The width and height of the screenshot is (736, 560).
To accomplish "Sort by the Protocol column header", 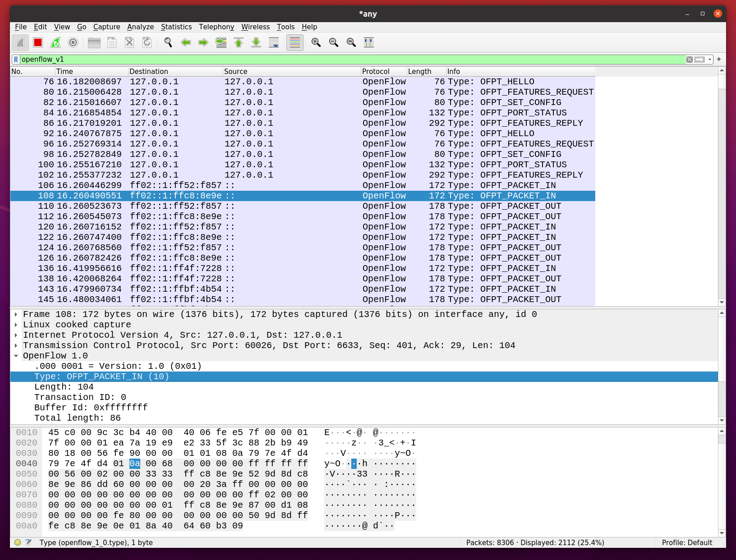I will (x=384, y=71).
